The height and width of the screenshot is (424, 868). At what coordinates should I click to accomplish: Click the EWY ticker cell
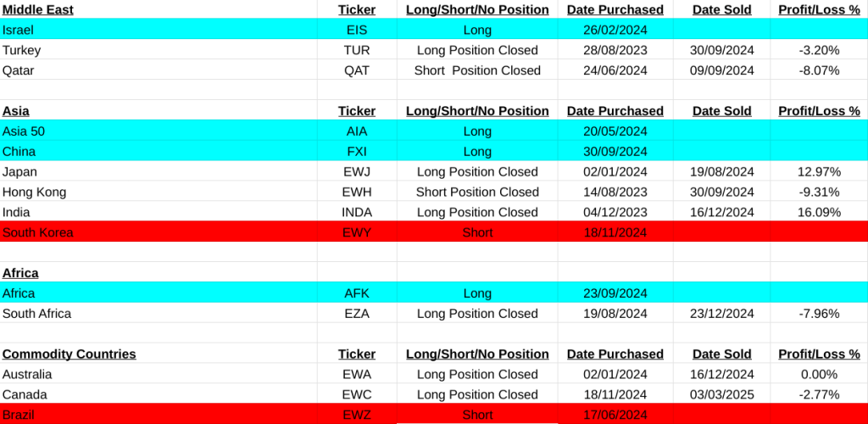click(357, 232)
